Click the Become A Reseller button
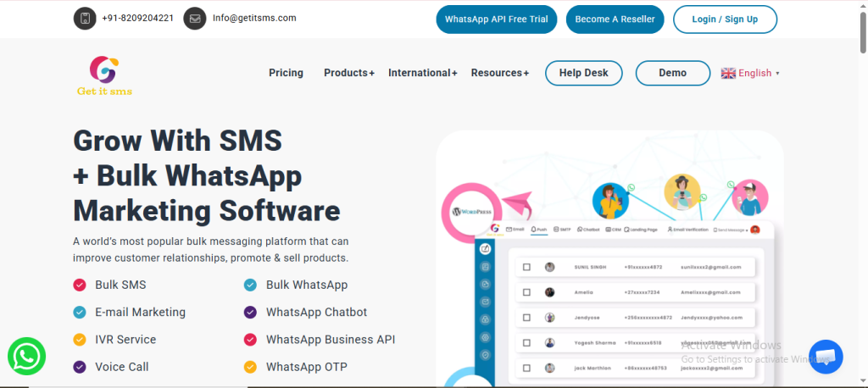 615,19
